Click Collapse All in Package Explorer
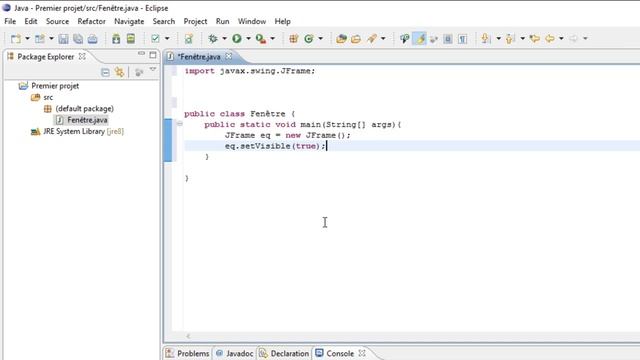Screen dimensions: 640x360 coord(105,73)
